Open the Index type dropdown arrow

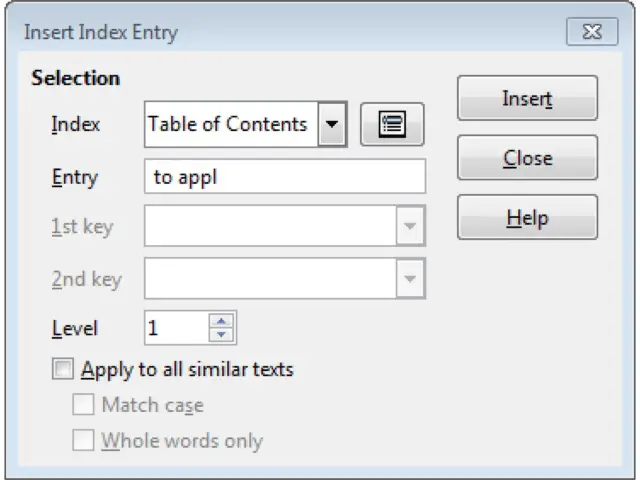point(332,125)
